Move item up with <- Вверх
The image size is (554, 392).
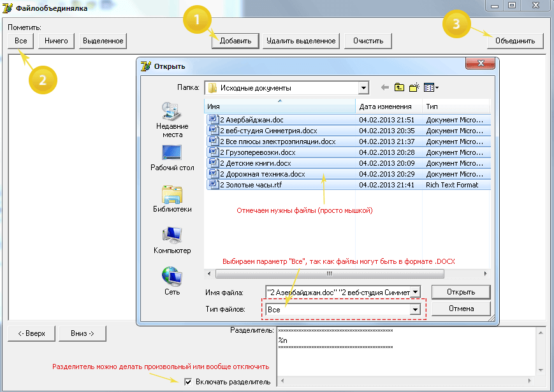(31, 333)
